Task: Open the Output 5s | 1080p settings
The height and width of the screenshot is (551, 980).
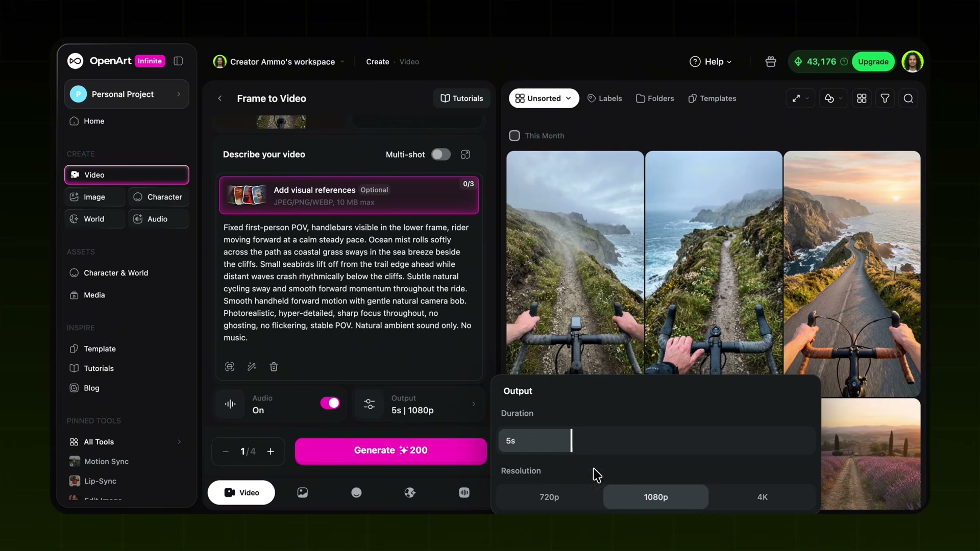Action: tap(419, 404)
